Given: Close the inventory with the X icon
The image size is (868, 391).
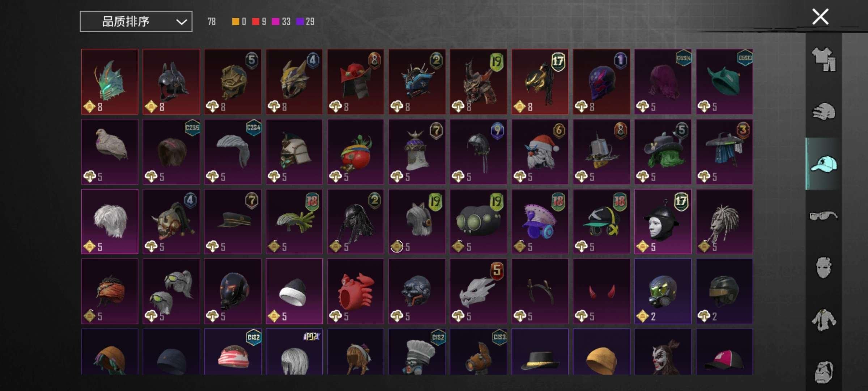Looking at the screenshot, I should pos(820,17).
